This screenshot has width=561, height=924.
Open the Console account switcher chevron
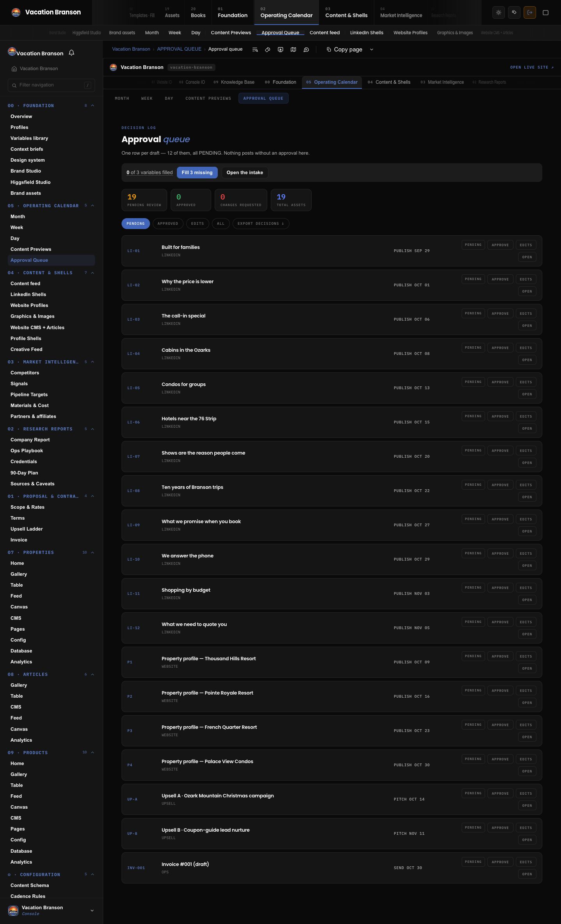coord(92,910)
